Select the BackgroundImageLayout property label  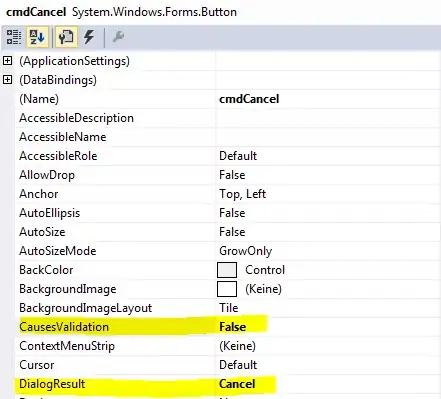[86, 308]
